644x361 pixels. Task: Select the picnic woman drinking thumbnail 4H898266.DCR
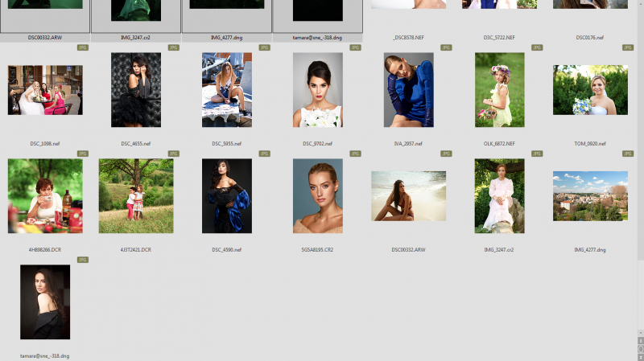click(45, 196)
